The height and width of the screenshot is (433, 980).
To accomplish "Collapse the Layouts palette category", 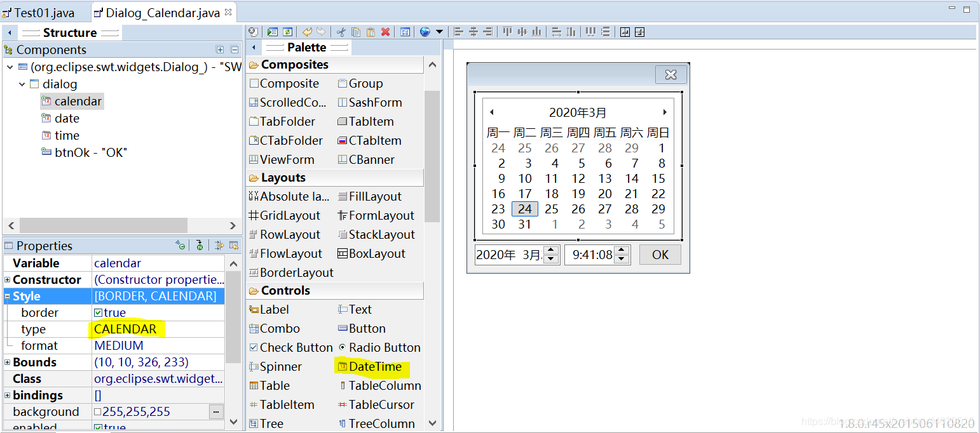I will click(335, 177).
